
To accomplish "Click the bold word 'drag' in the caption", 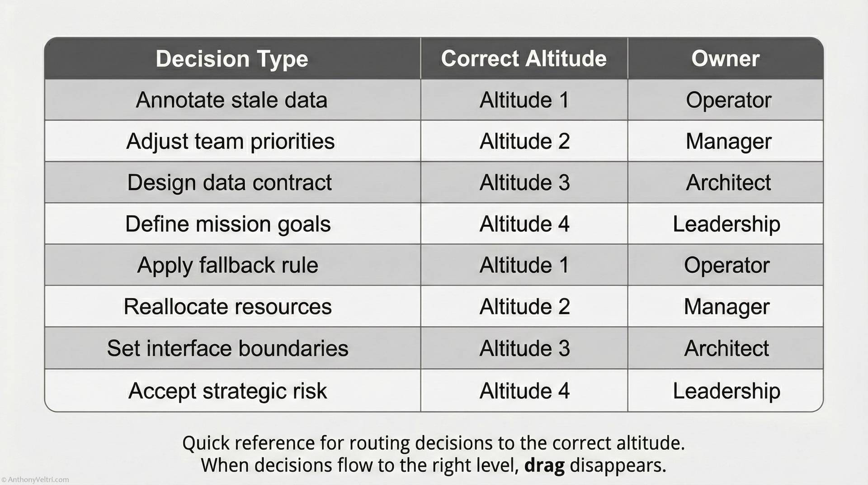I will [x=544, y=465].
